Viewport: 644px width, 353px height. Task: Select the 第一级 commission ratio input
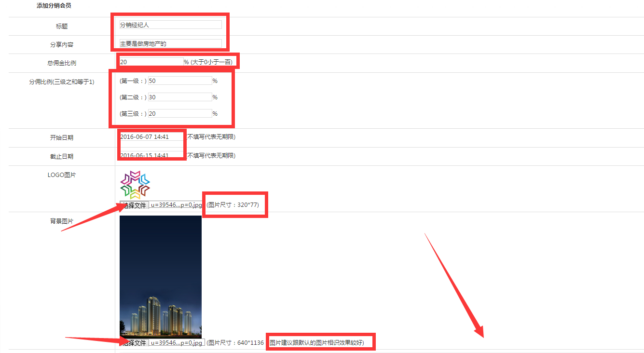point(179,81)
